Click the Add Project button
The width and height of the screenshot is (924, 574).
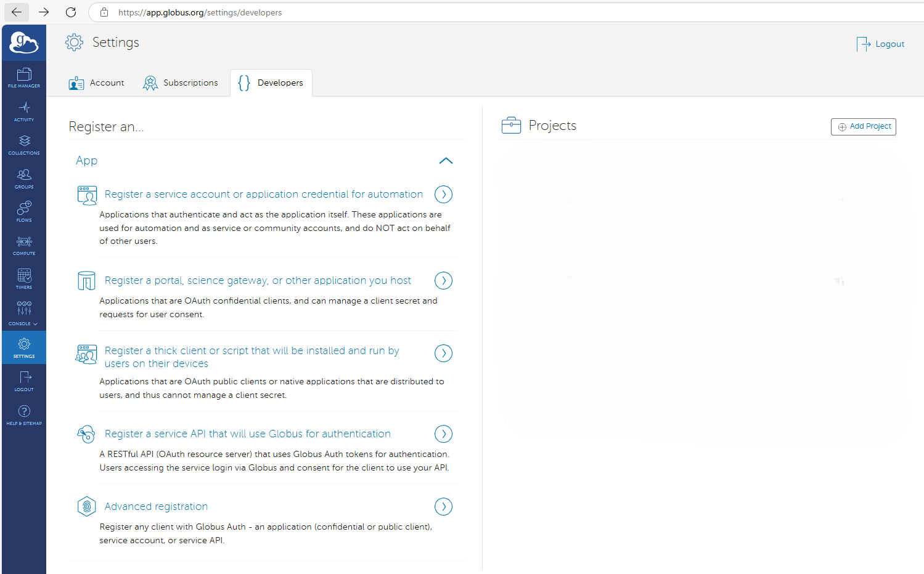[863, 126]
